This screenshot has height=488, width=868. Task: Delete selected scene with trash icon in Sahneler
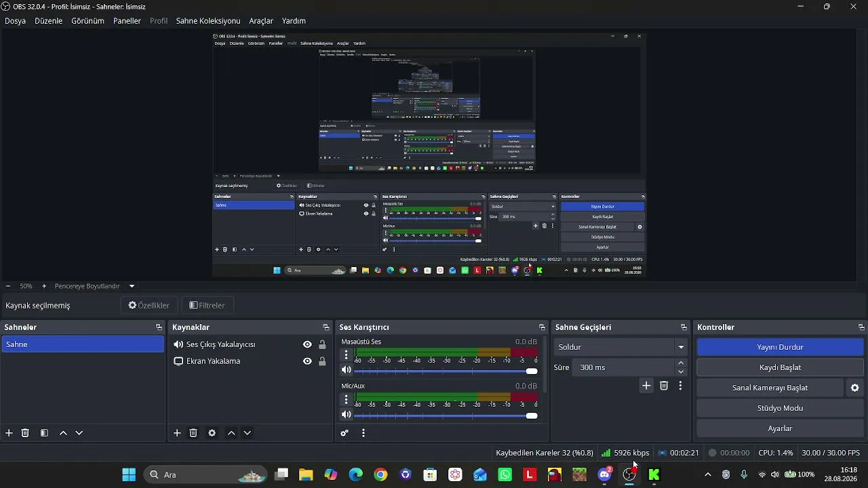point(25,433)
